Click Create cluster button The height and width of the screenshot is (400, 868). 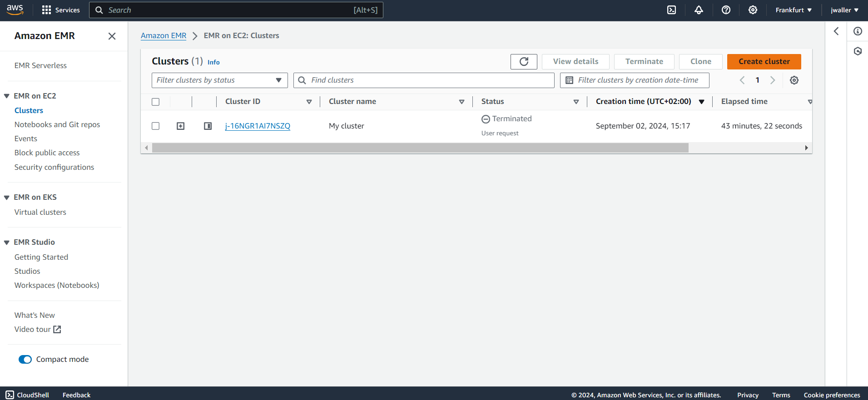pyautogui.click(x=764, y=62)
